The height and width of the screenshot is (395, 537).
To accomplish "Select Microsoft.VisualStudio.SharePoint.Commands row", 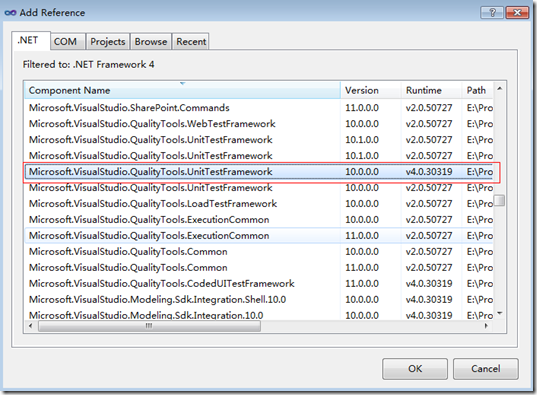I will coord(259,108).
